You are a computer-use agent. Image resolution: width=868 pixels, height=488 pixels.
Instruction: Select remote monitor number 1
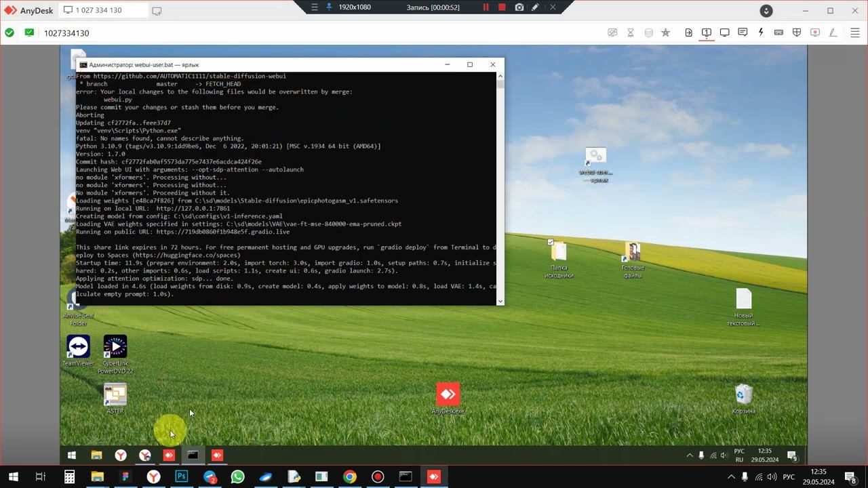click(707, 33)
